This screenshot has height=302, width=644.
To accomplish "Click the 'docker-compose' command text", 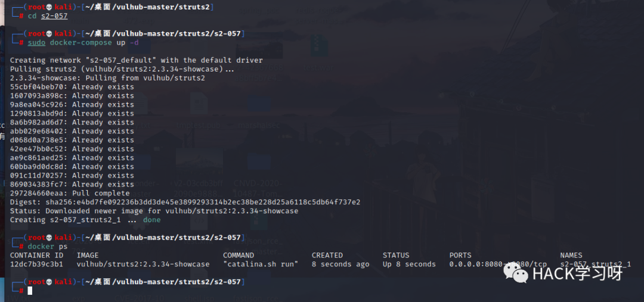I will tap(81, 43).
